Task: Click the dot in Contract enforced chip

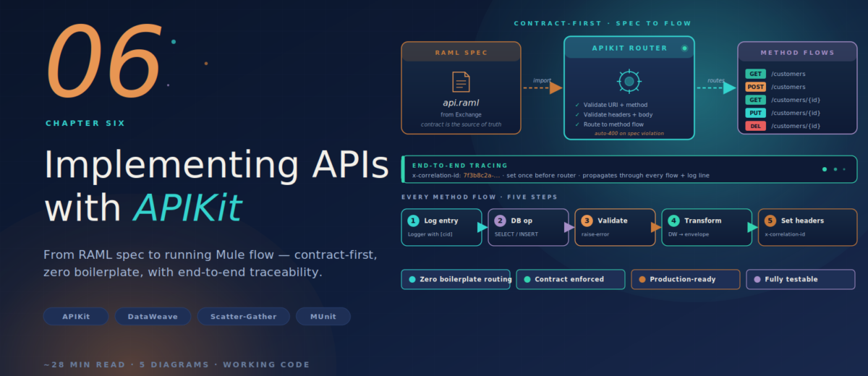Action: click(x=527, y=279)
